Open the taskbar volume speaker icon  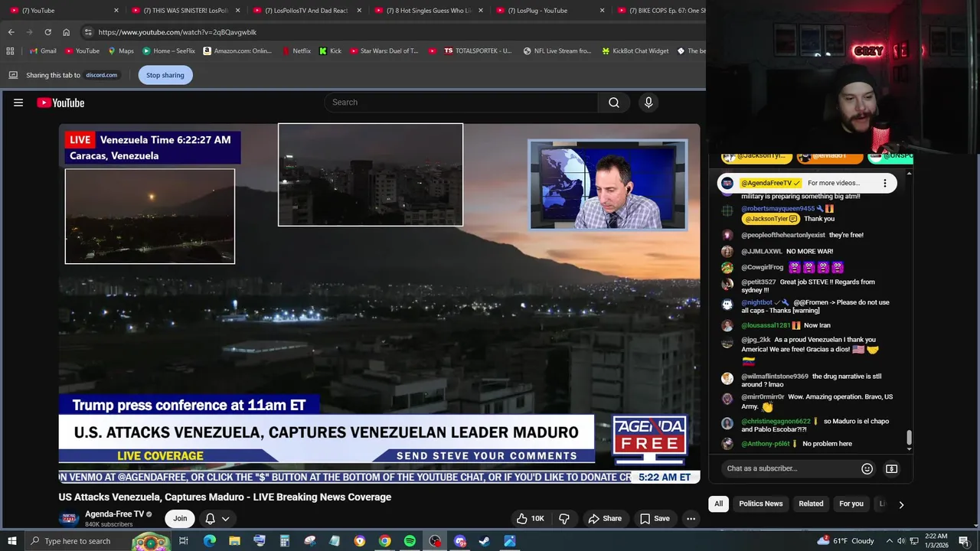(901, 541)
